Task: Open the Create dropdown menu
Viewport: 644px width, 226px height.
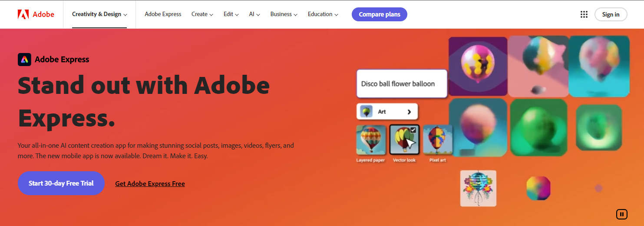Action: [202, 14]
